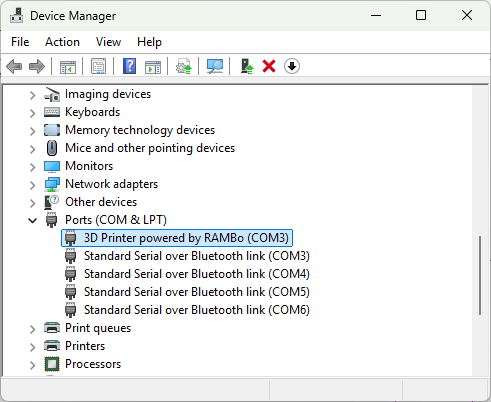This screenshot has width=491, height=402.
Task: Open the Action menu
Action: [x=62, y=42]
